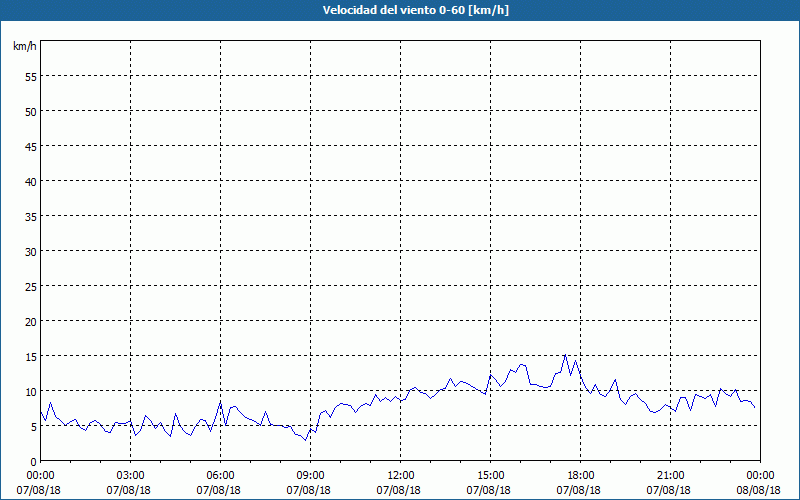Select the 55 value on the y-axis

[x=30, y=76]
